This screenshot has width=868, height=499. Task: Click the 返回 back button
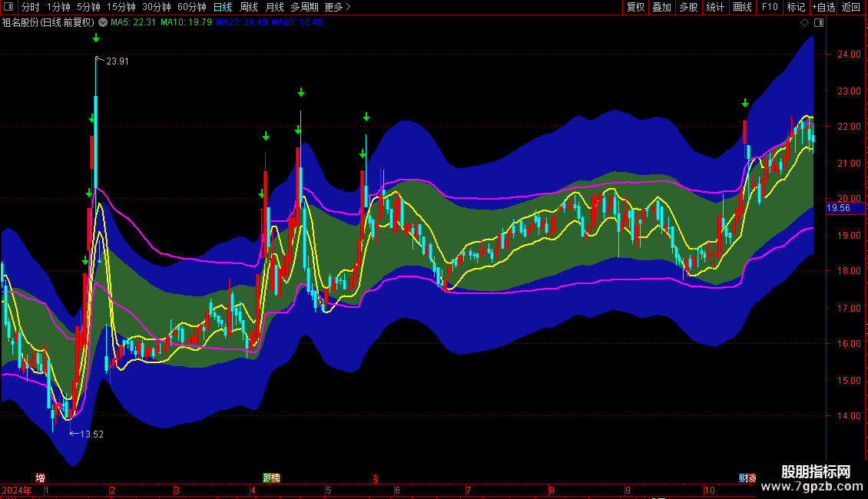pos(851,7)
